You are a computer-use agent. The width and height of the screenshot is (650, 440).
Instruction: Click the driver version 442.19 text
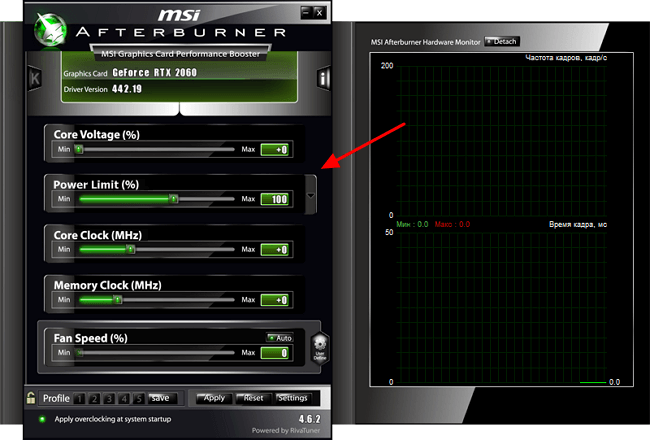(127, 89)
